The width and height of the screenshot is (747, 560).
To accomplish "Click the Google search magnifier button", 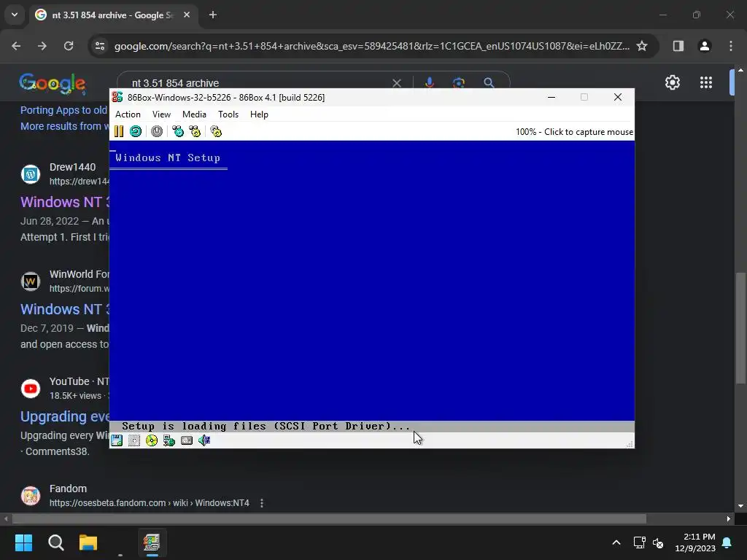I will coord(489,83).
